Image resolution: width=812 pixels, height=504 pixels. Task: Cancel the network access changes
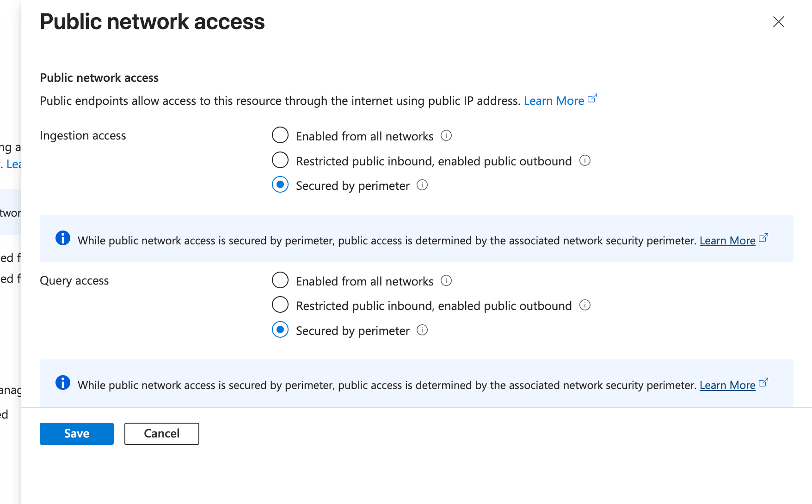[162, 434]
